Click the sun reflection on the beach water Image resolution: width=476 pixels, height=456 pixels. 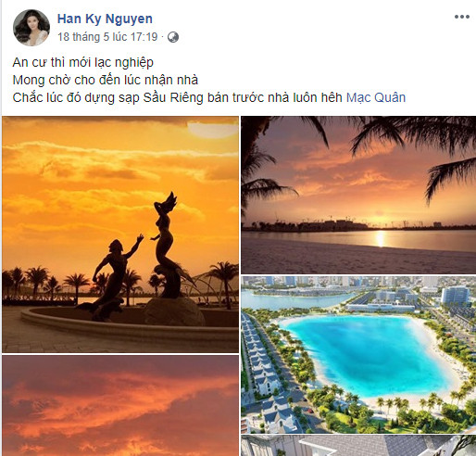[x=380, y=238]
